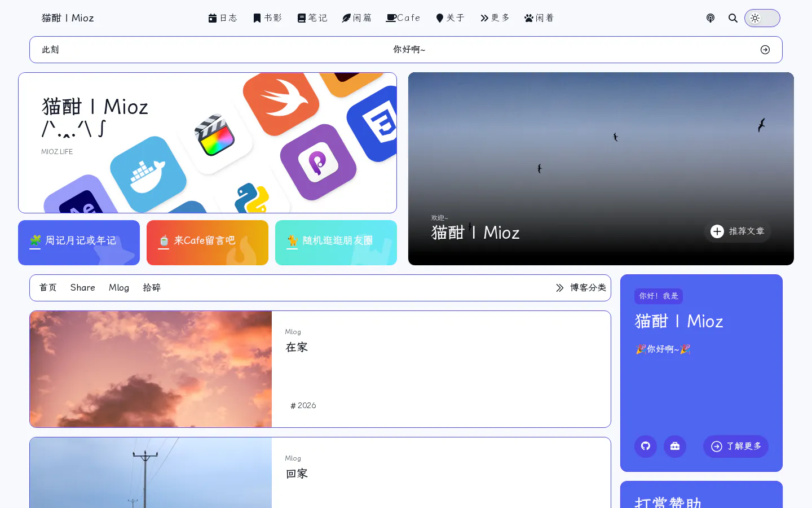Click the #2026 tag

pyautogui.click(x=303, y=405)
